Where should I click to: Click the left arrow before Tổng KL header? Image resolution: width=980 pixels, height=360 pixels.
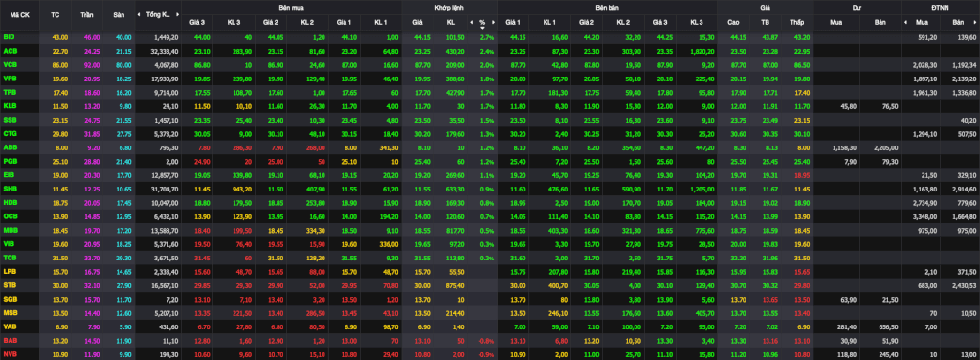click(x=140, y=14)
